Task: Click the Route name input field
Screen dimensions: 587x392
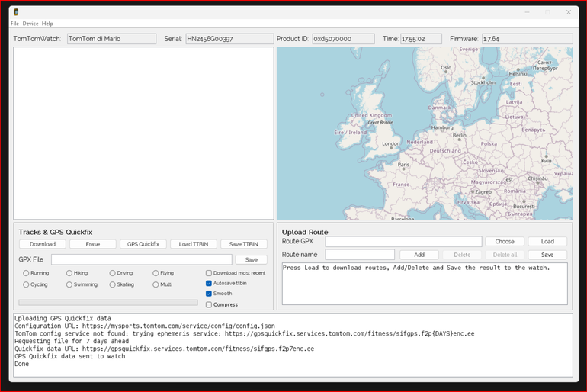Action: (360, 255)
